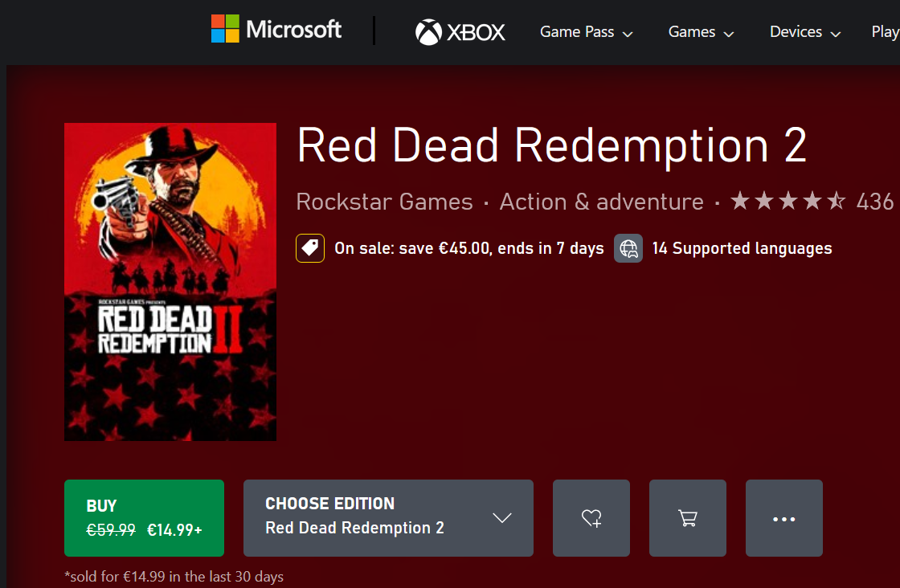Click the star rating
The height and width of the screenshot is (588, 900).
coord(787,201)
